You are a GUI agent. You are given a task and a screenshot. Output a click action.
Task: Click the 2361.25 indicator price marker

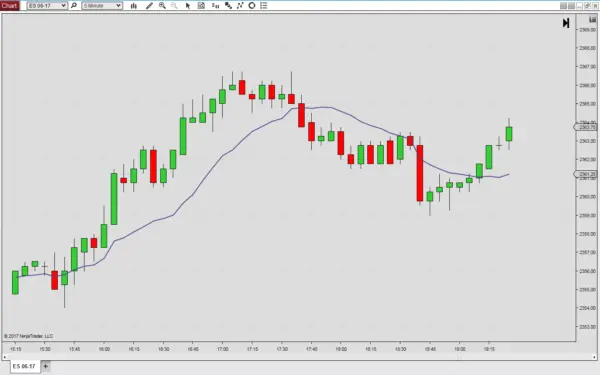586,174
